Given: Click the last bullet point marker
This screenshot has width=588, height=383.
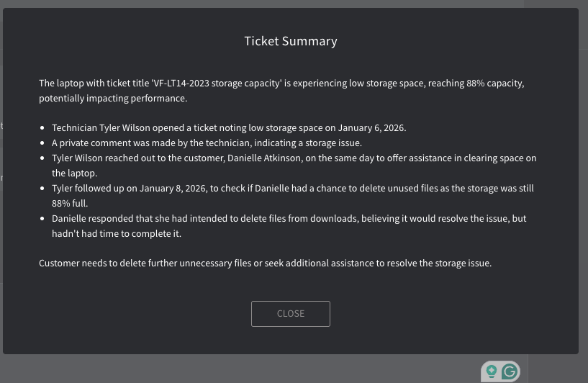Looking at the screenshot, I should [42, 218].
